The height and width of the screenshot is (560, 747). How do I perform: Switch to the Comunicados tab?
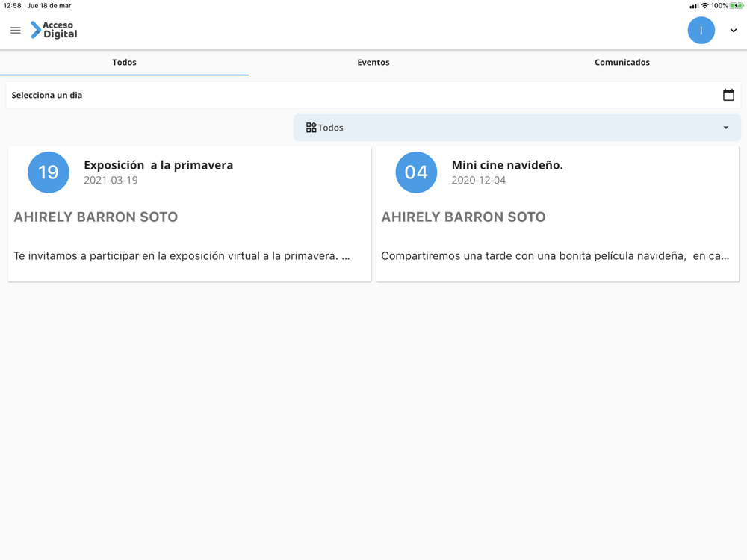click(x=622, y=63)
